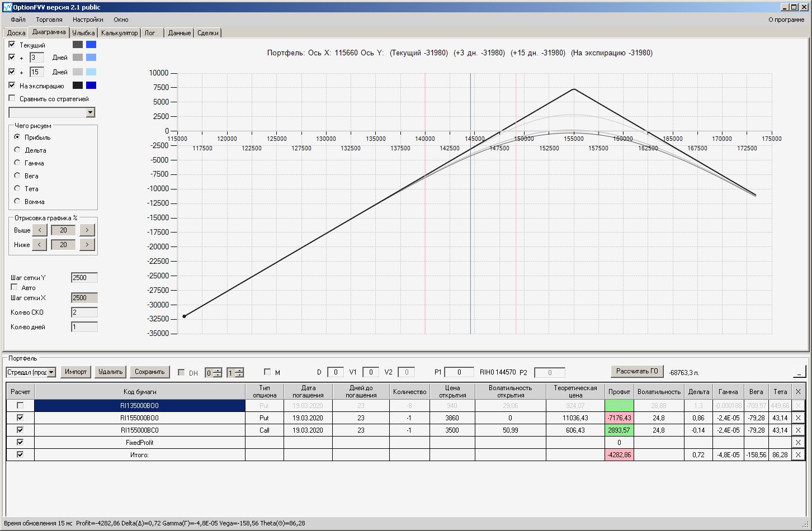812x531 pixels.
Task: Pick the На экспирацию black swatch
Action: 78,86
